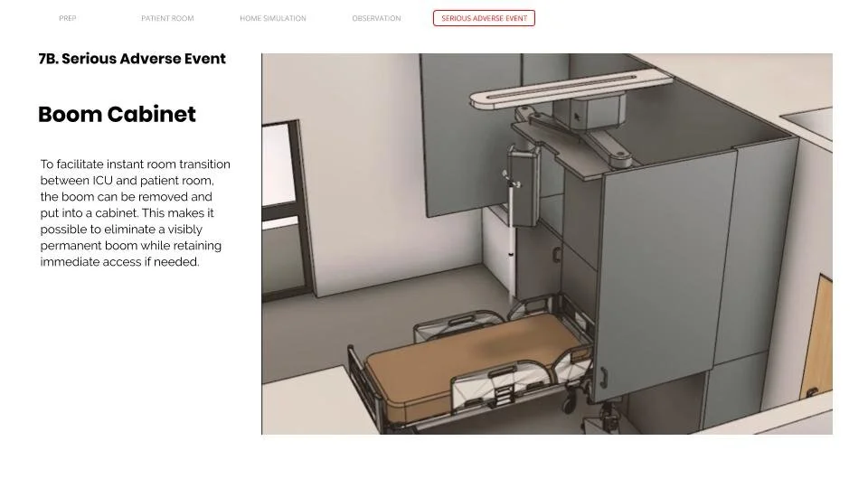Click the boom cabinet description paragraph
Viewport: 868px width, 488px height.
(135, 213)
